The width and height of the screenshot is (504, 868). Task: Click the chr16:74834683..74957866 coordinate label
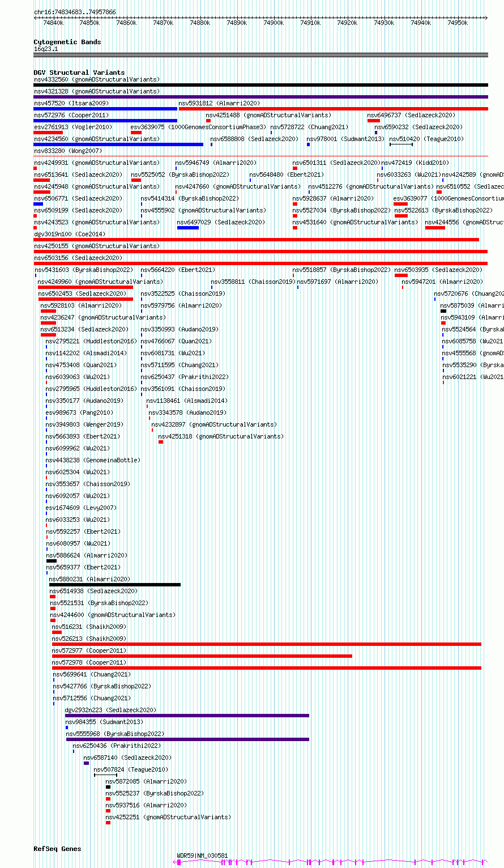click(75, 12)
